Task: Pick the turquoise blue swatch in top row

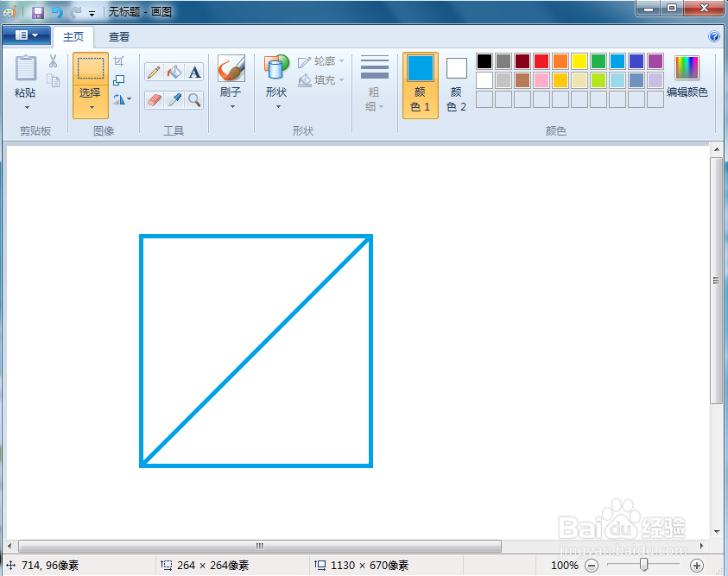Action: 617,61
